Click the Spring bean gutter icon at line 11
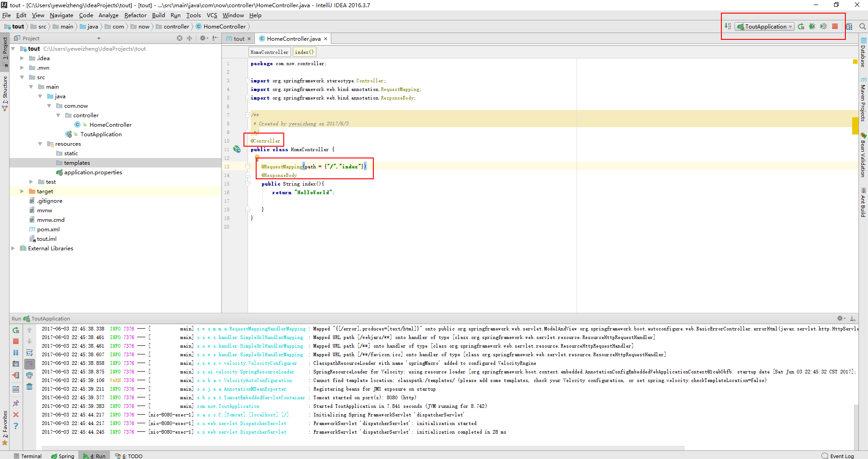Screen dimensions: 868x459 [237, 149]
